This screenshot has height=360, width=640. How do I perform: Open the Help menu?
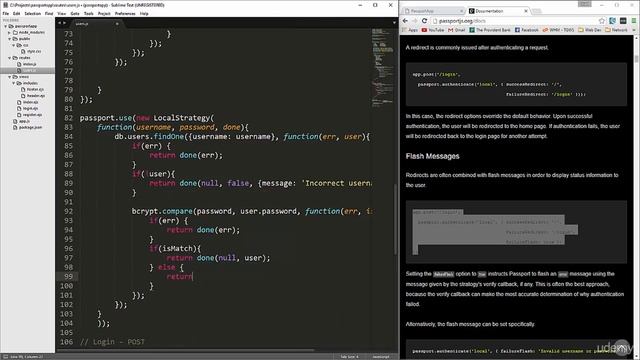144,13
